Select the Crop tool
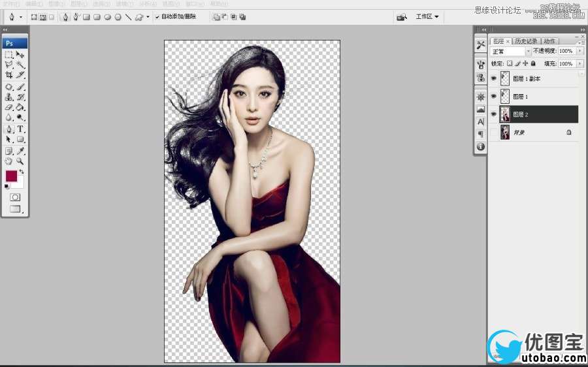The width and height of the screenshot is (588, 367). pyautogui.click(x=8, y=75)
